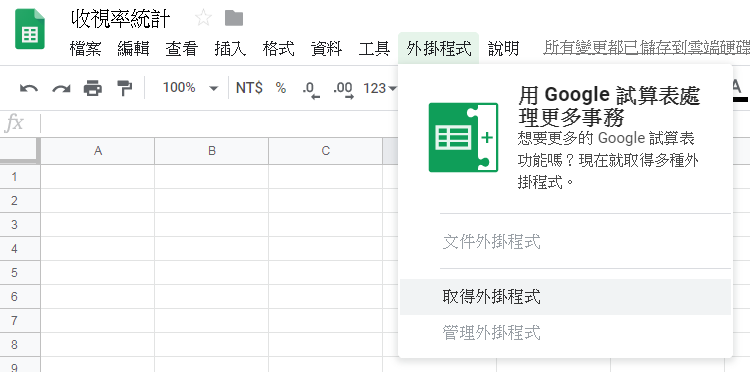Image resolution: width=750 pixels, height=372 pixels.
Task: Open the 資料 menu
Action: [326, 48]
